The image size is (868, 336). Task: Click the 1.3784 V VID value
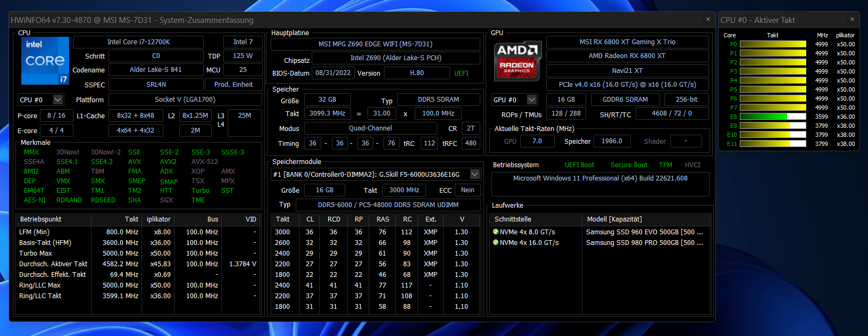point(243,264)
